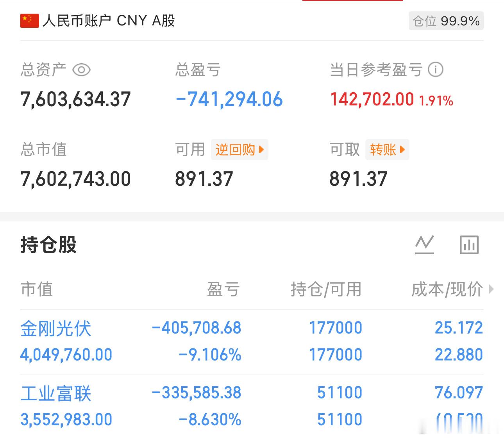This screenshot has width=504, height=439.
Task: Select 总盈亏 label
Action: pos(198,70)
